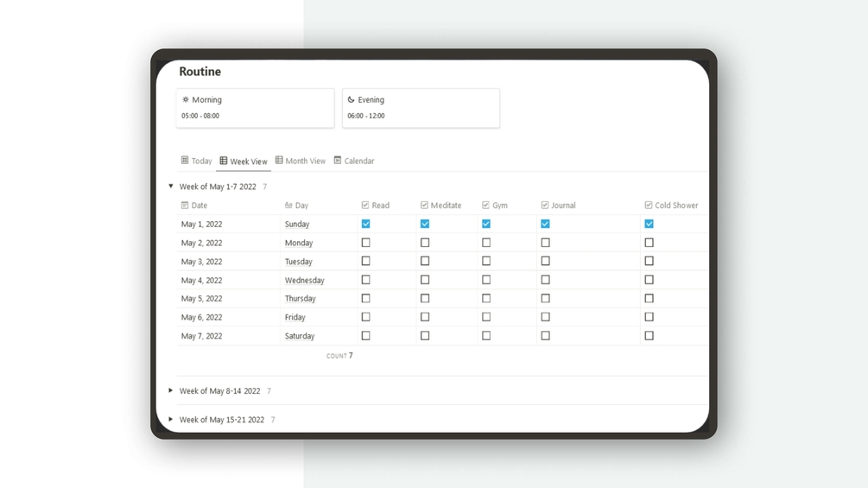
Task: Click the moon icon on Evening card
Action: click(351, 99)
